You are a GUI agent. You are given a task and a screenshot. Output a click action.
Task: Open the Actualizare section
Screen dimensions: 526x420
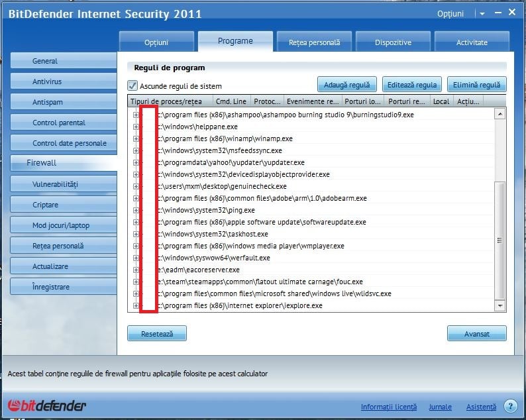coord(64,266)
